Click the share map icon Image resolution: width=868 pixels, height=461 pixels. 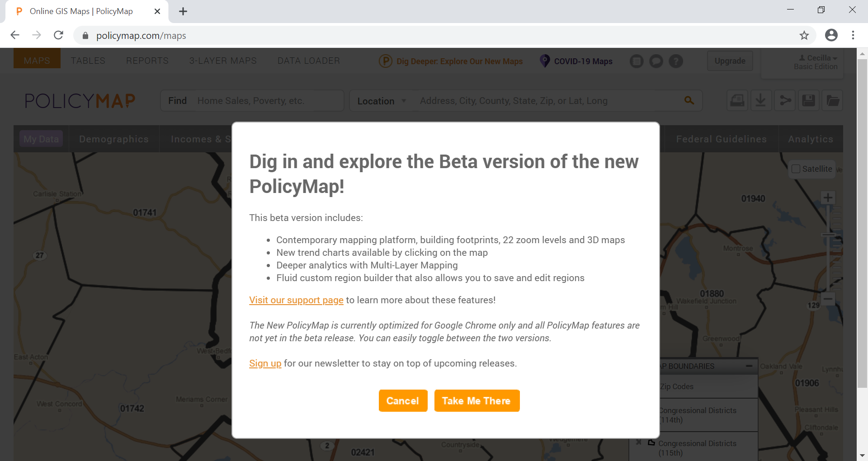coord(785,100)
